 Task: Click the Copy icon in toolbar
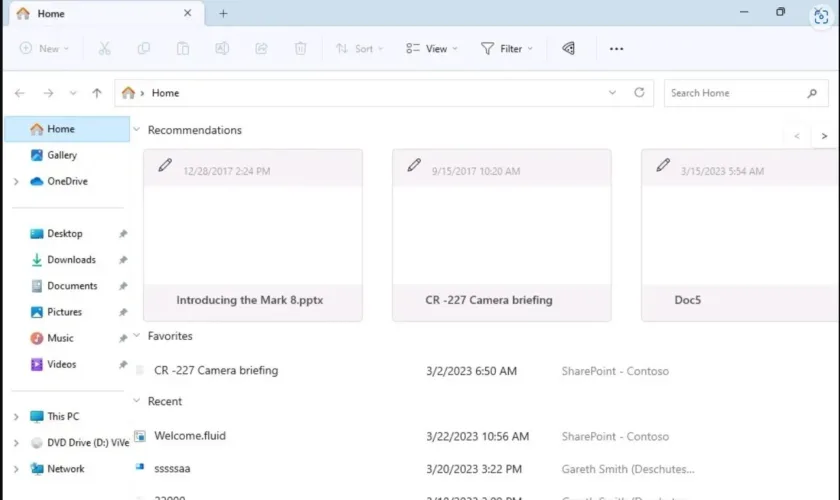click(144, 49)
